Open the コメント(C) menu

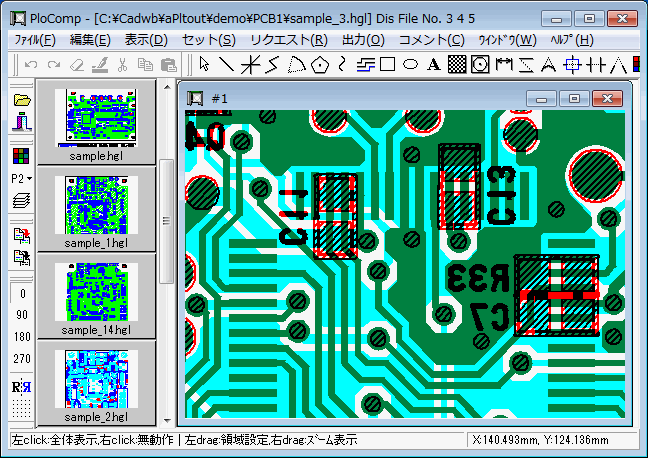pyautogui.click(x=431, y=40)
